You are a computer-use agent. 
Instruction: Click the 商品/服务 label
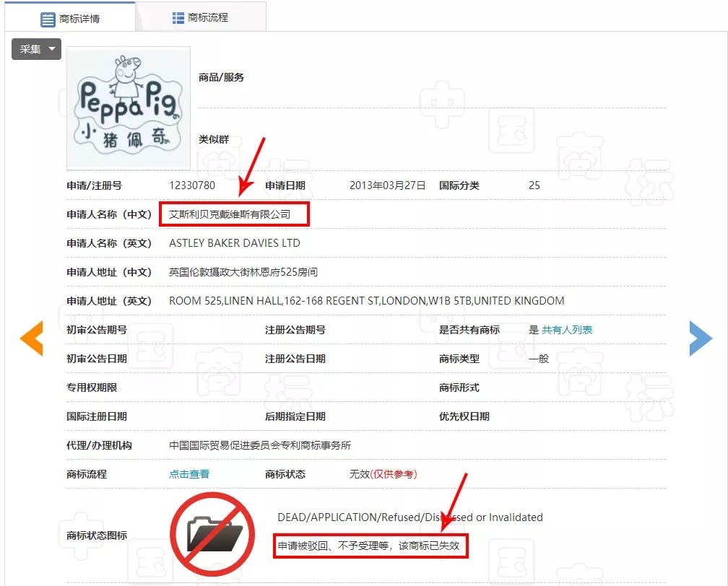[222, 77]
